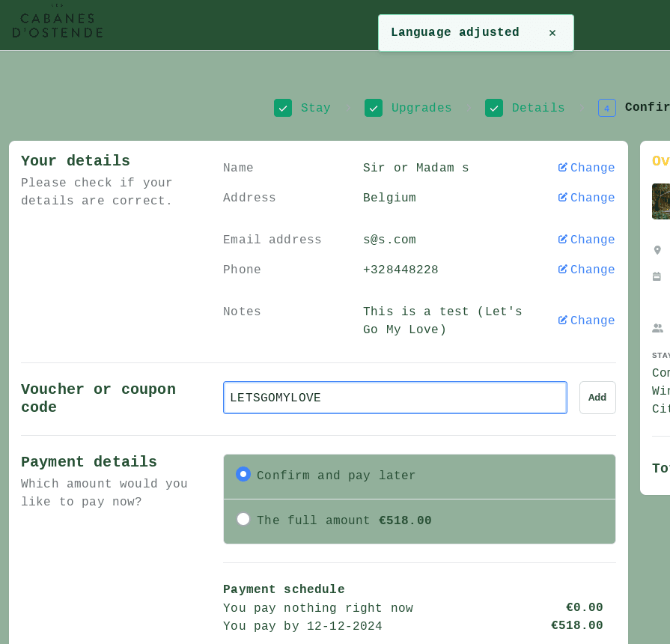Image resolution: width=670 pixels, height=644 pixels.
Task: Click the cabin thumbnail in overview
Action: tap(661, 201)
